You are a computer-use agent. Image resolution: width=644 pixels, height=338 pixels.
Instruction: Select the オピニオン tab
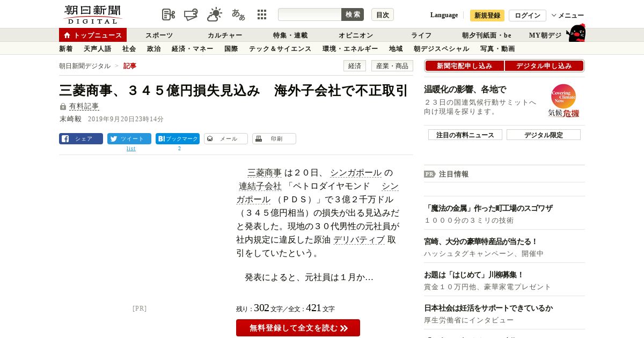click(x=356, y=35)
